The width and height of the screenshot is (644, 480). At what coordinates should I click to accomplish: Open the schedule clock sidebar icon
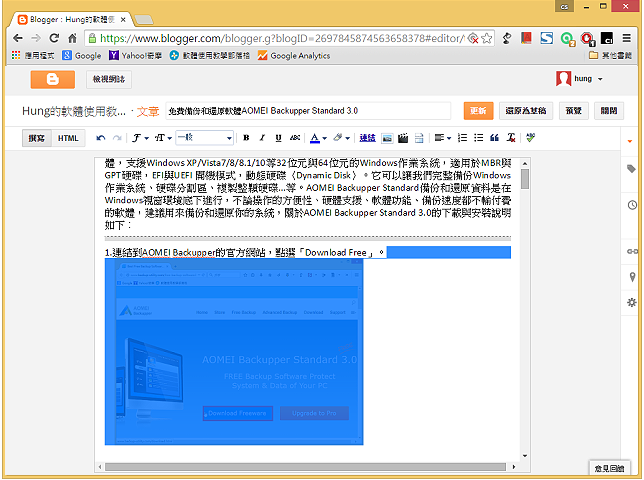pos(632,205)
